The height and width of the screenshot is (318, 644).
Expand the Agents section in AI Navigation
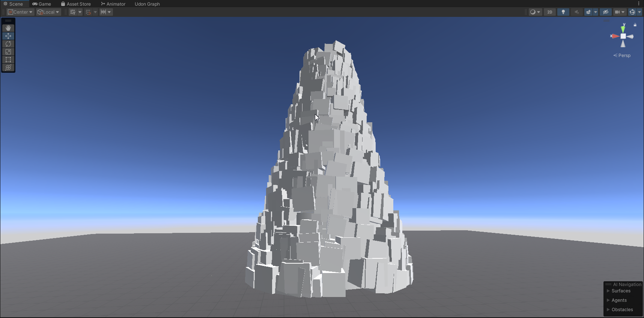(x=619, y=300)
